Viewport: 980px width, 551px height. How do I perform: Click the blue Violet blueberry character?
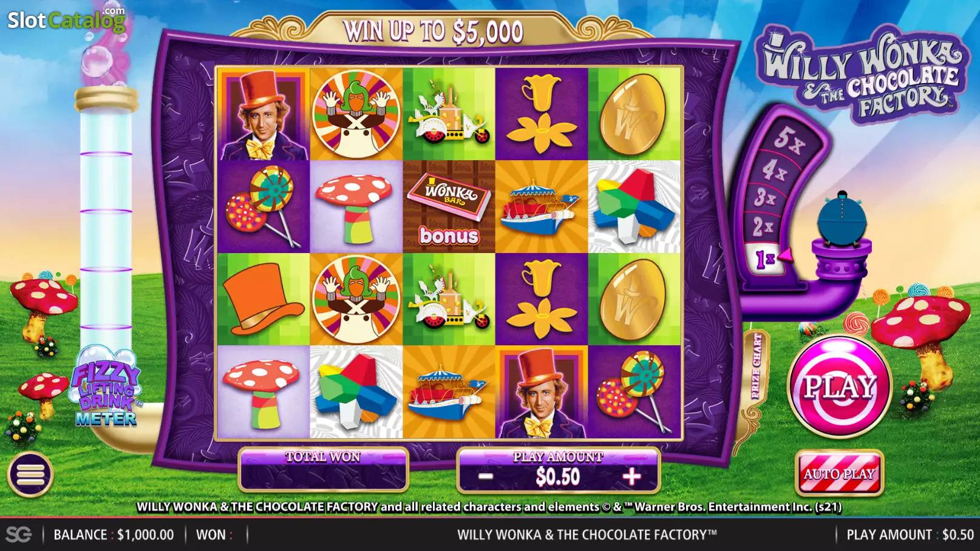pyautogui.click(x=842, y=220)
